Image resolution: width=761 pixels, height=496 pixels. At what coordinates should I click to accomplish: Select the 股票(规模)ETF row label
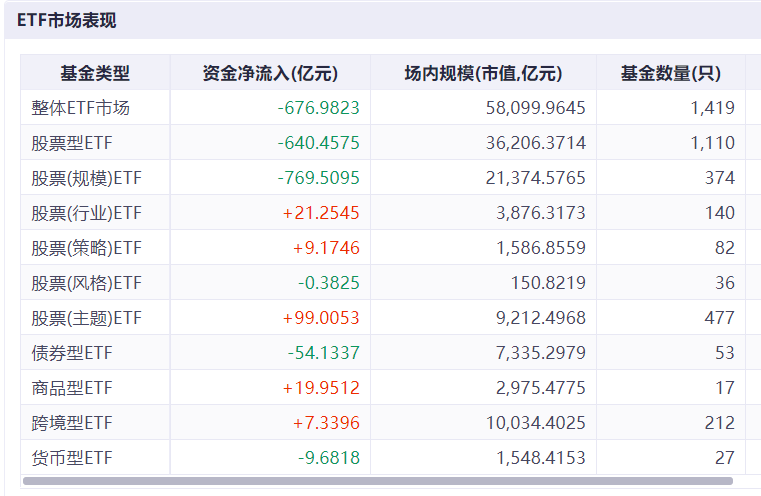tap(86, 178)
